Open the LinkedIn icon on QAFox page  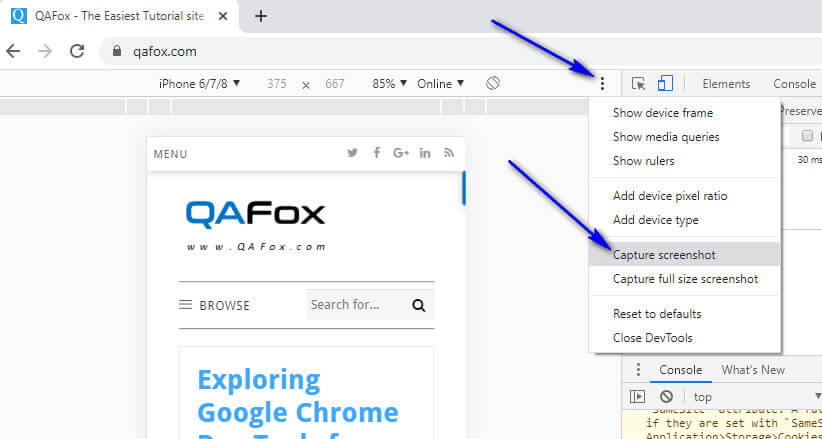[425, 153]
